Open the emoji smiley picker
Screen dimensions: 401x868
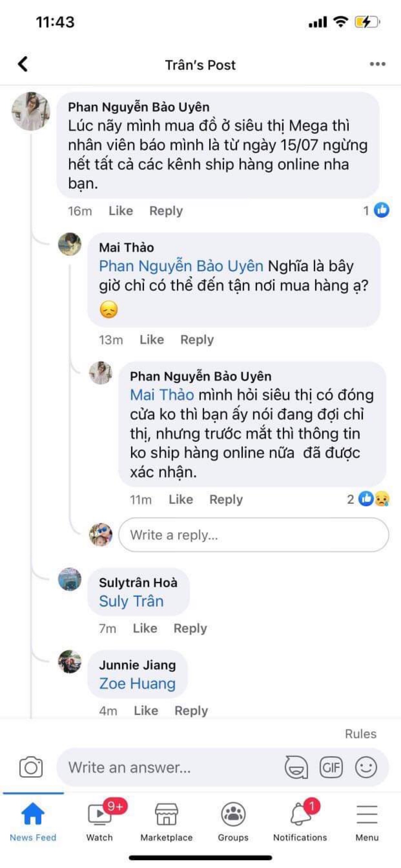(x=366, y=767)
